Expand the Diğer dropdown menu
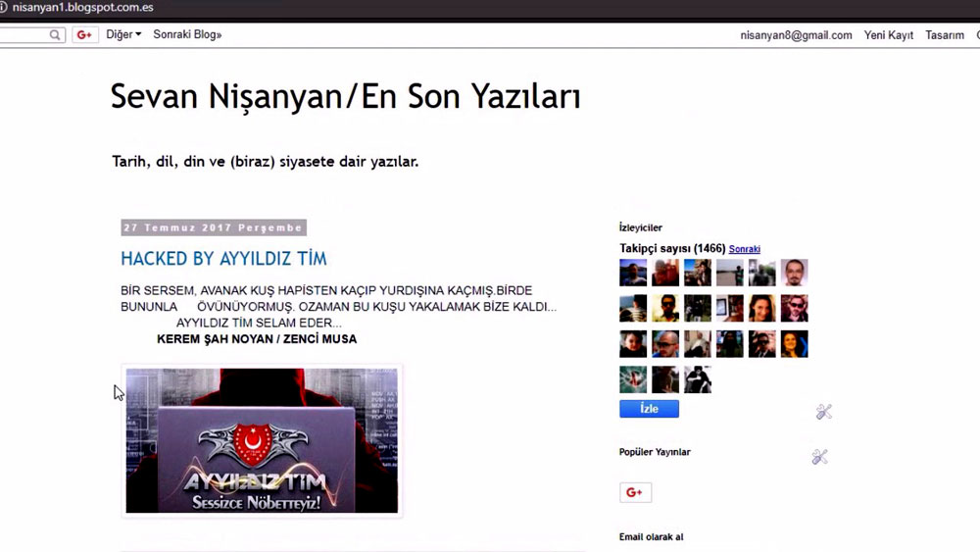The width and height of the screenshot is (980, 552). coord(123,35)
